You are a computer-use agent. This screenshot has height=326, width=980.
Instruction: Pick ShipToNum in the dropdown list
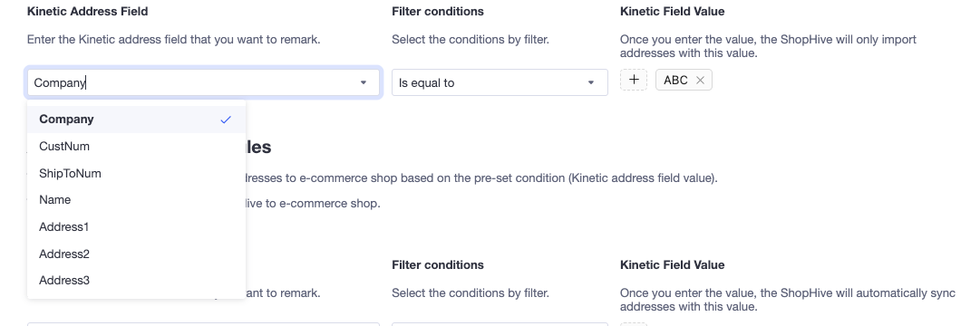coord(136,173)
